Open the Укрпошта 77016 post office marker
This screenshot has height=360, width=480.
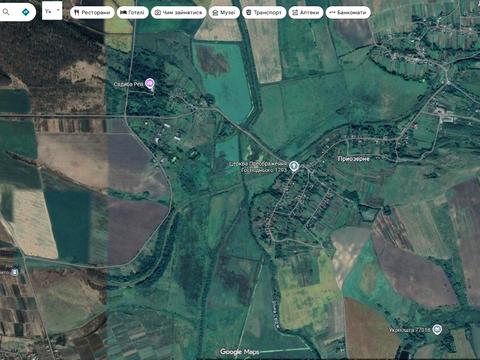pos(437,329)
